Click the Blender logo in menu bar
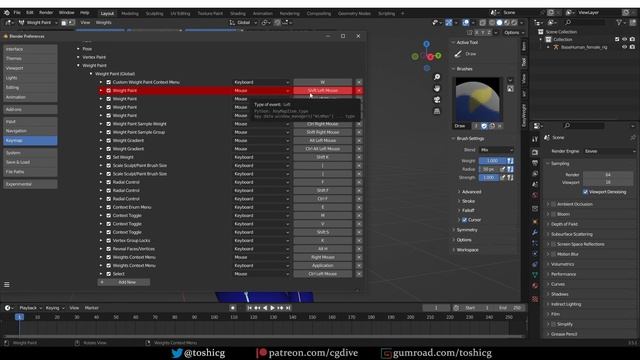 tap(7, 13)
